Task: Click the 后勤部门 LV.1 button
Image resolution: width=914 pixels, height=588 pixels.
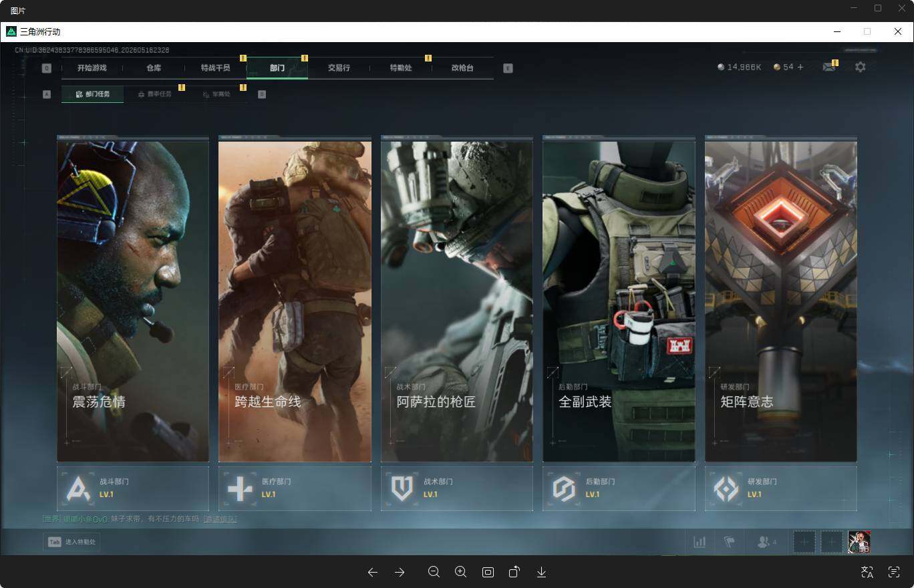Action: tap(619, 488)
